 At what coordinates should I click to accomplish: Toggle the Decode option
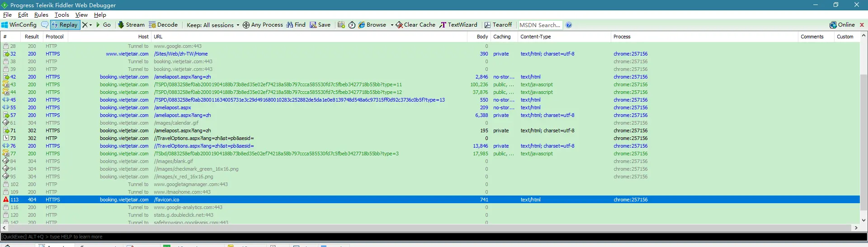[163, 25]
